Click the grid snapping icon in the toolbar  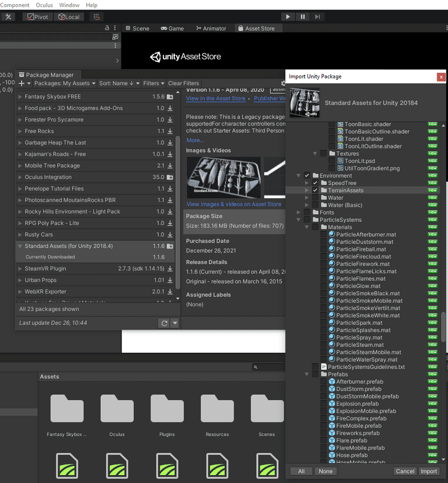point(96,17)
